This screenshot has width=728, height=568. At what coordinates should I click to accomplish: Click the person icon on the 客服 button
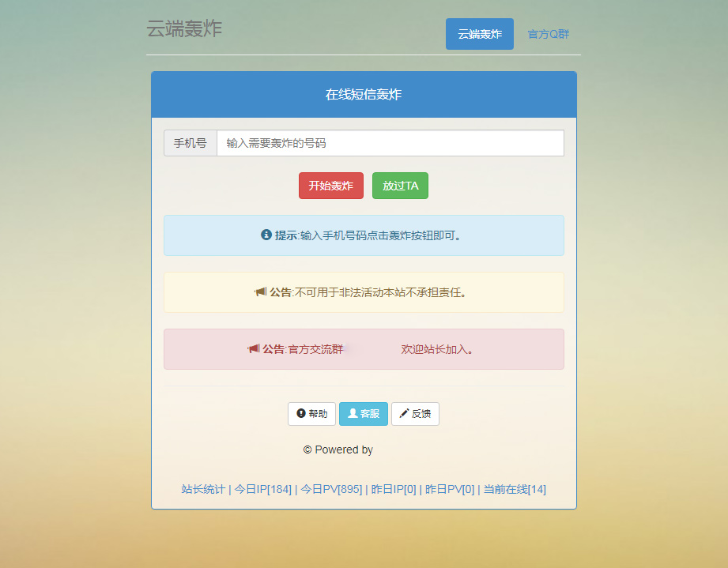355,413
